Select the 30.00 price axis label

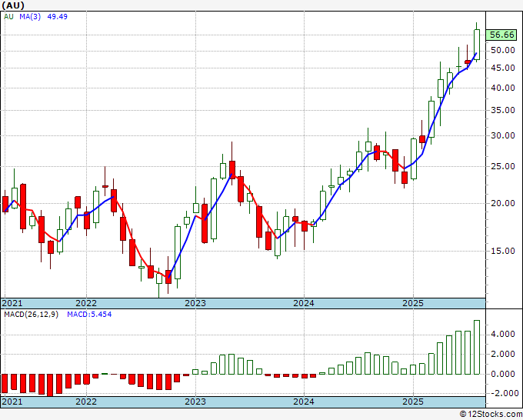tap(503, 135)
